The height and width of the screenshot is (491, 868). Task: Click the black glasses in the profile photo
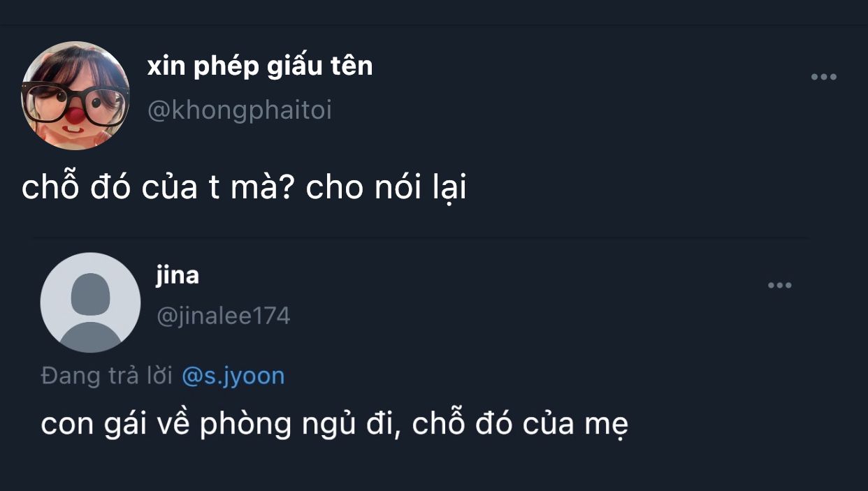click(x=75, y=102)
